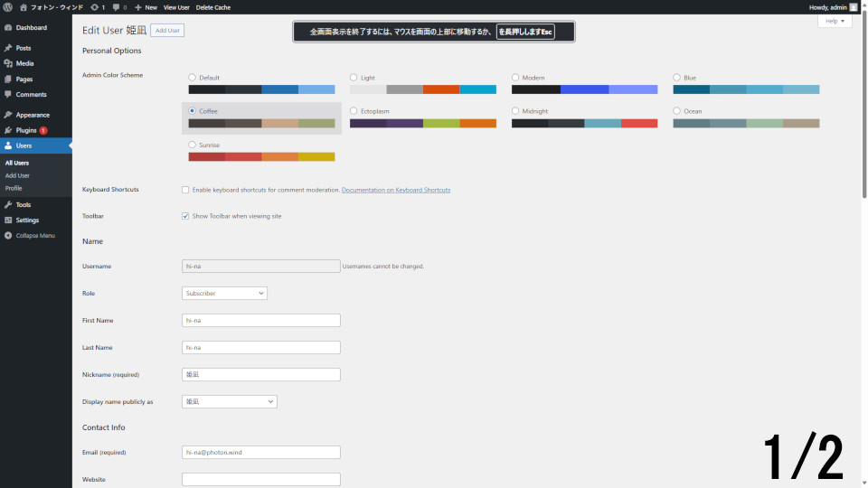
Task: Click into the Website input field
Action: (x=260, y=479)
